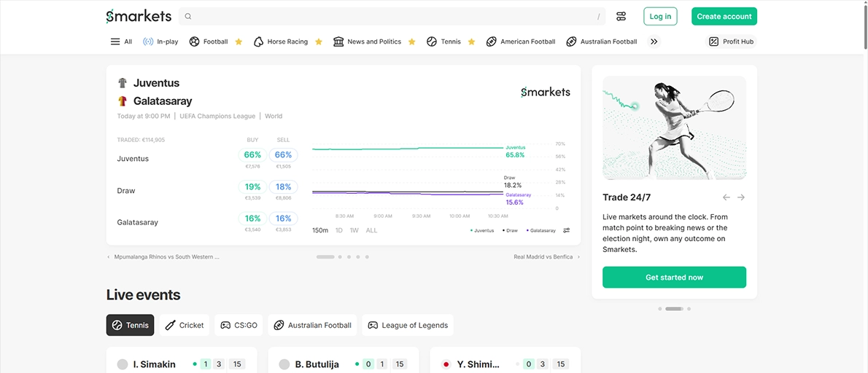Show previous event Mpumalanga Rhinos vs South Western
This screenshot has height=373, width=868.
tap(163, 257)
